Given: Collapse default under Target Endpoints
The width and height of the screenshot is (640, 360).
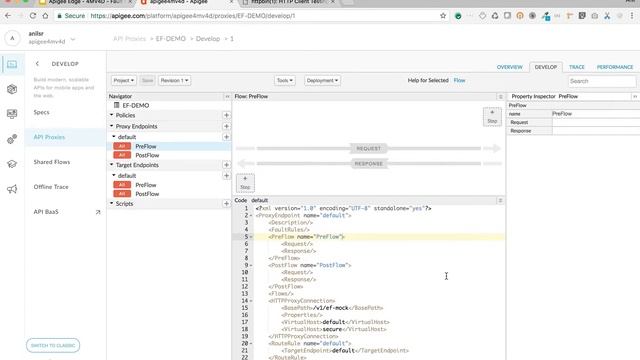Looking at the screenshot, I should tap(114, 176).
